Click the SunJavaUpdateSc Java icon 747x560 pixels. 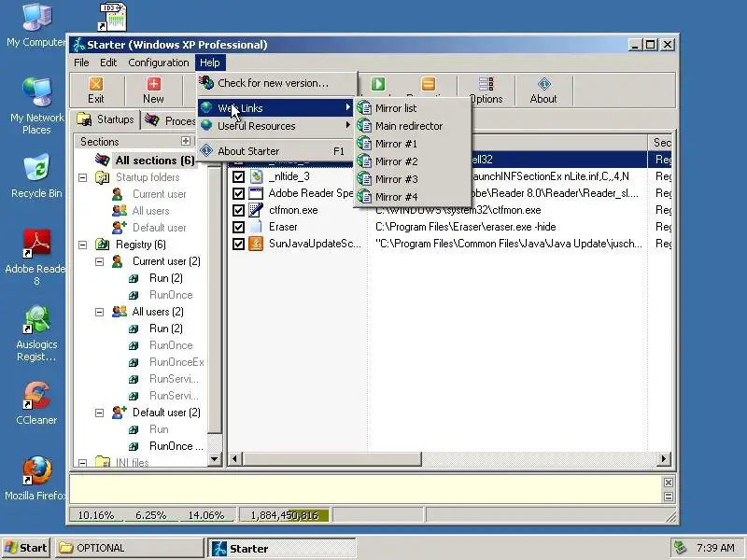256,244
